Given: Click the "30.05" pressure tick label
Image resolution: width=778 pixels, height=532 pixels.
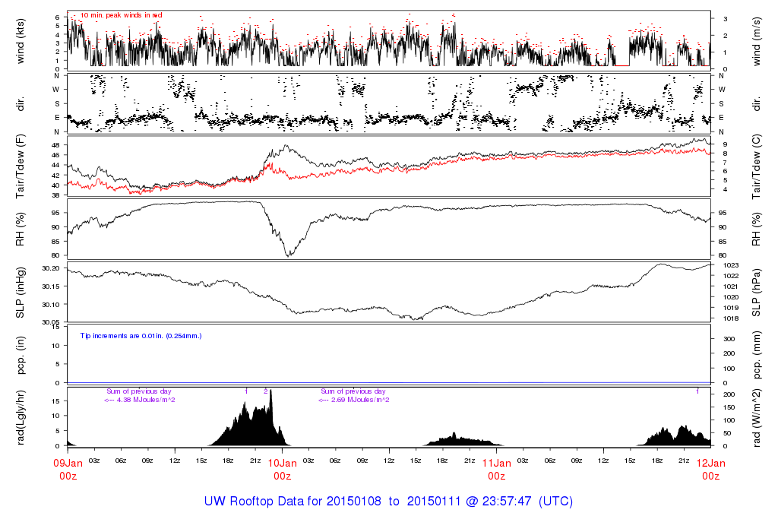Looking at the screenshot, I should click(51, 322).
